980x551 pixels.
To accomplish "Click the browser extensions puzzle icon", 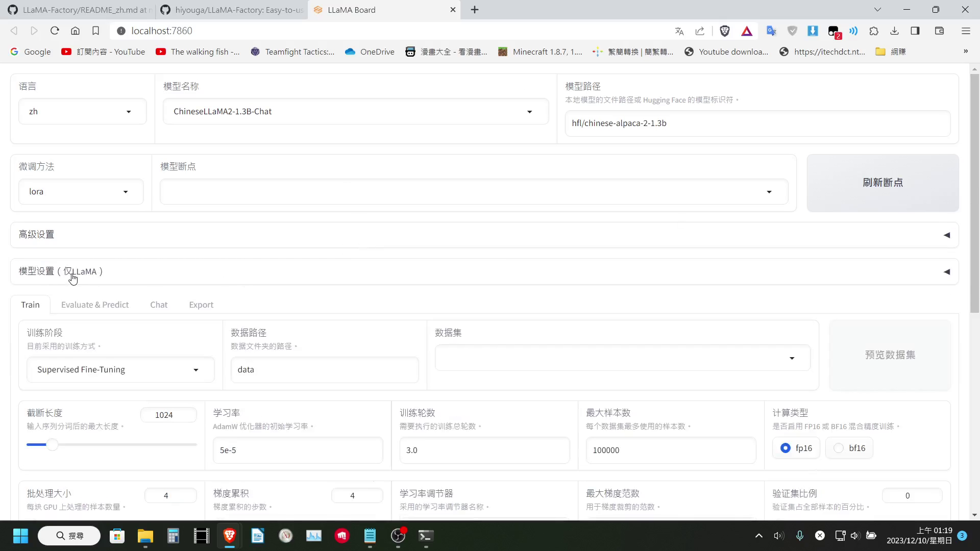I will tap(874, 30).
